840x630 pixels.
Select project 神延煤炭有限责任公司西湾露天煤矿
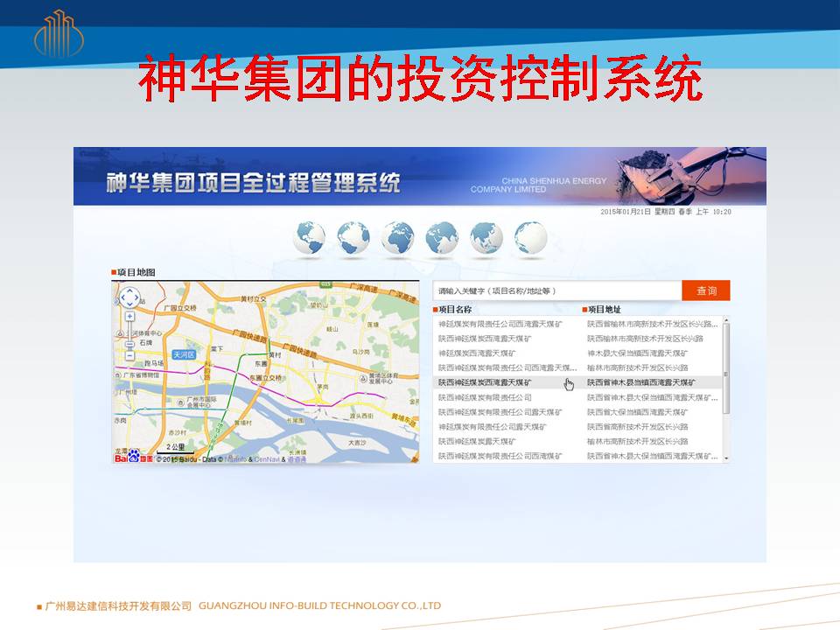coord(500,324)
